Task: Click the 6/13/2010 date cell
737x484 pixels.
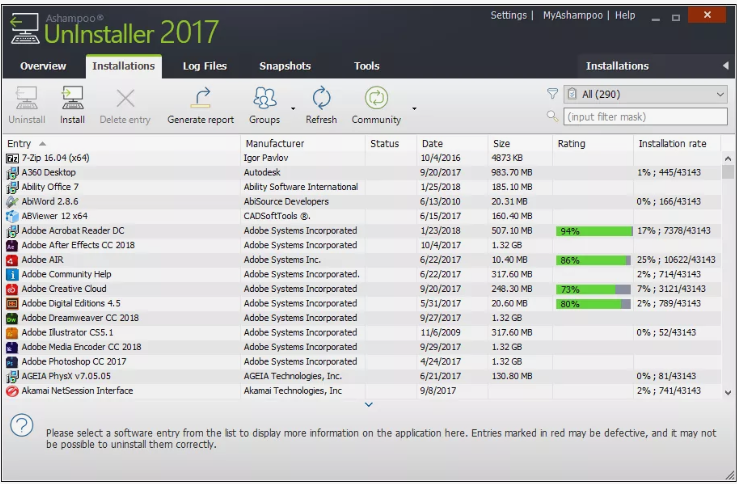Action: [440, 202]
